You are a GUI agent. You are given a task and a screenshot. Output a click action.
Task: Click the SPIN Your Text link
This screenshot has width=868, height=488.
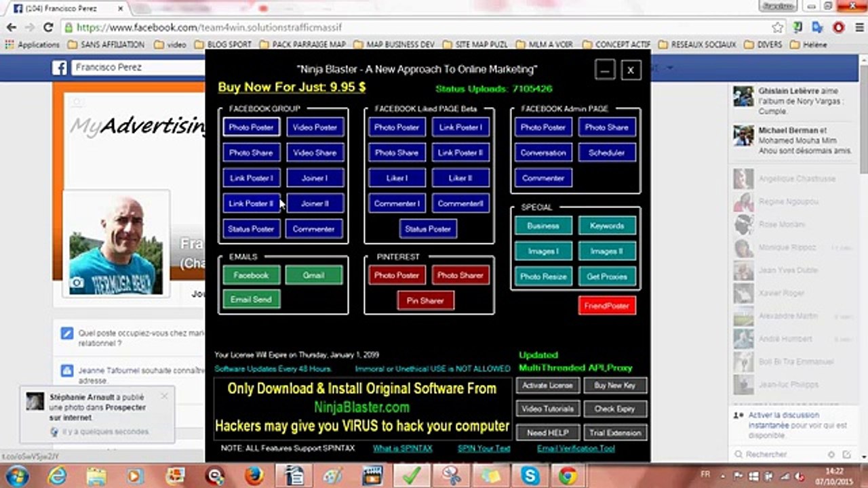pos(484,448)
